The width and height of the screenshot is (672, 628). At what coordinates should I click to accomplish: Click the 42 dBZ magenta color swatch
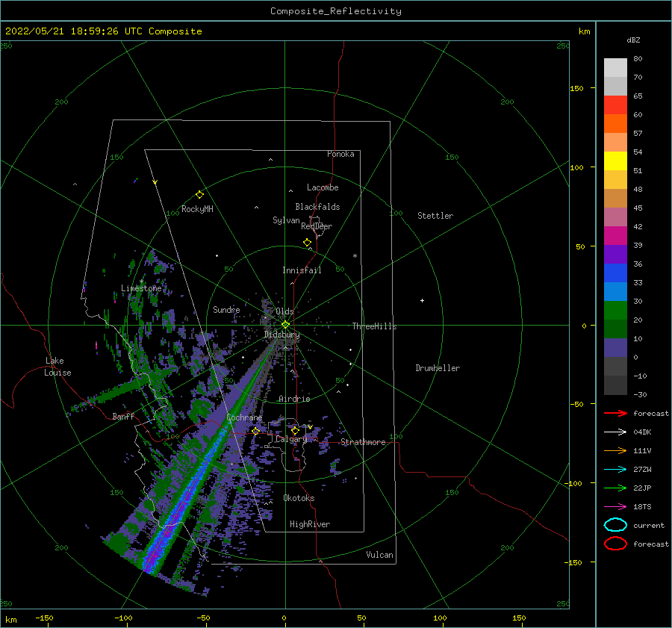coord(615,235)
